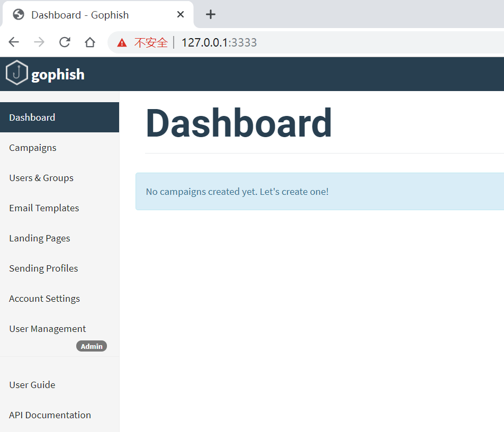The height and width of the screenshot is (432, 504).
Task: Click the browser back arrow
Action: click(x=14, y=42)
